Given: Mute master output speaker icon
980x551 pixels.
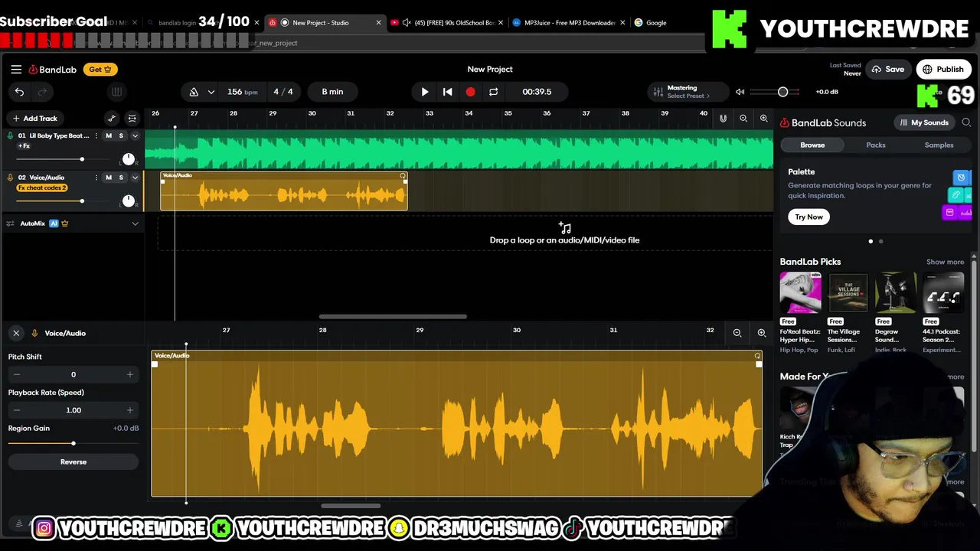Looking at the screenshot, I should (740, 92).
